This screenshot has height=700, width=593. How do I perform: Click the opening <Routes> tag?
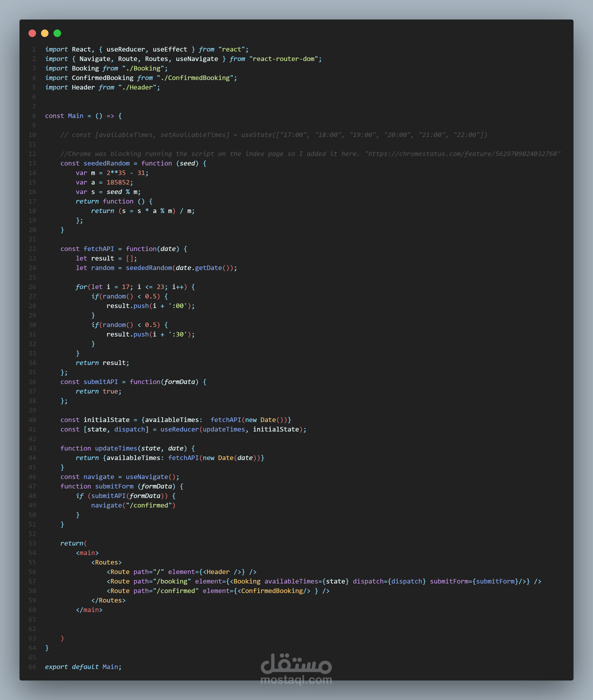(106, 562)
